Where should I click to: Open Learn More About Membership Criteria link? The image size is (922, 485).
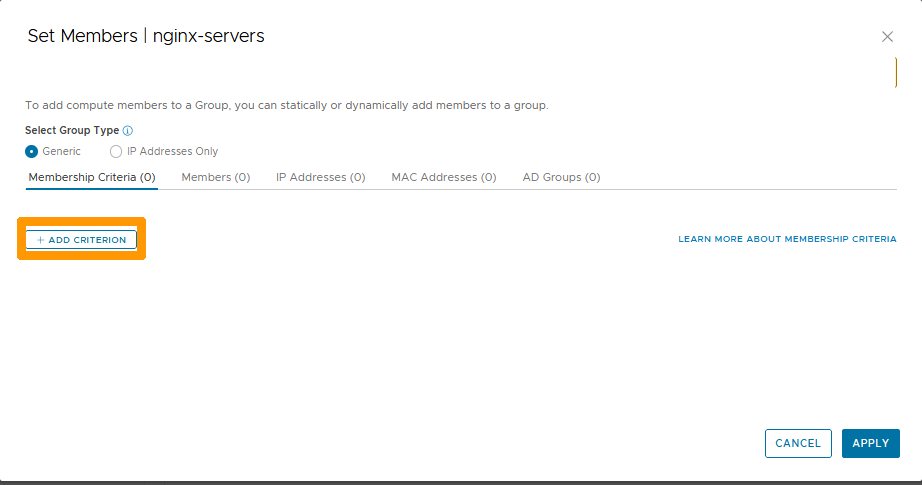[787, 240]
